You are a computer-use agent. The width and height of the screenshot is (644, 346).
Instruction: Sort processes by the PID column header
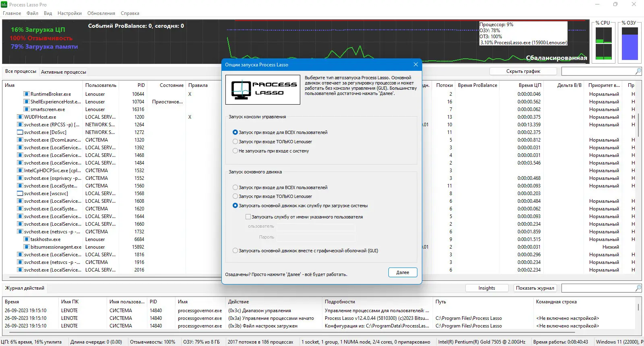click(x=133, y=85)
